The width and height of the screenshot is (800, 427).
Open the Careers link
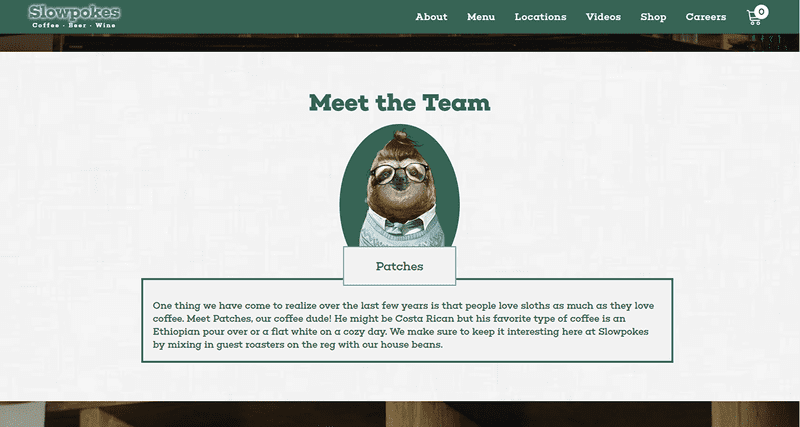pyautogui.click(x=706, y=17)
